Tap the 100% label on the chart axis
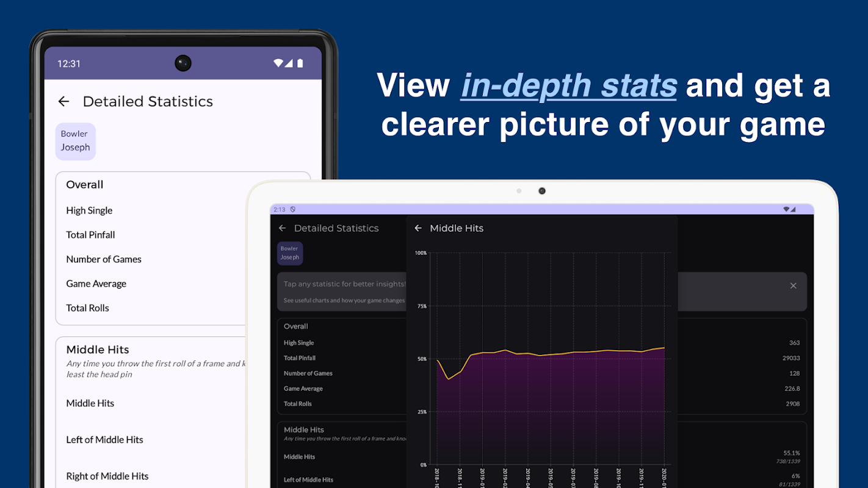Viewport: 868px width, 488px height. click(421, 253)
